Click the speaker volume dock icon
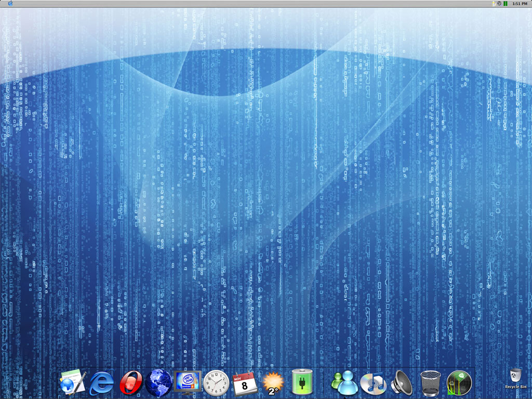Viewport: 532px width, 399px height. pyautogui.click(x=401, y=383)
